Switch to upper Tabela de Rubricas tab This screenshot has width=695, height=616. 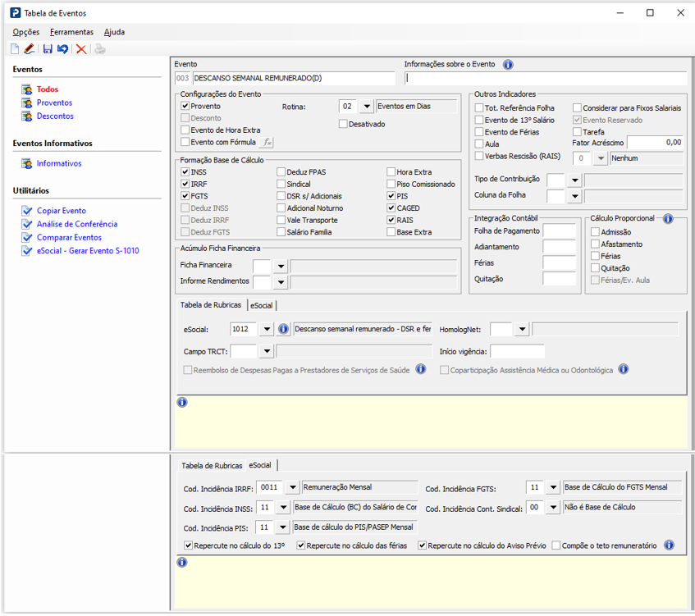tap(211, 305)
